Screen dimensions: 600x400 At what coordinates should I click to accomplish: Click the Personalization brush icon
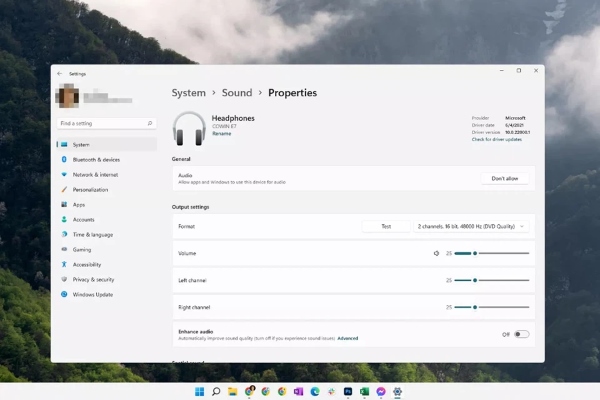pos(64,189)
